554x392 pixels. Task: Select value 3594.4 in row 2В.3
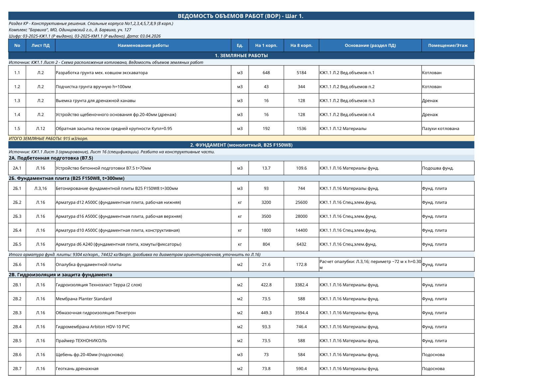(x=301, y=313)
